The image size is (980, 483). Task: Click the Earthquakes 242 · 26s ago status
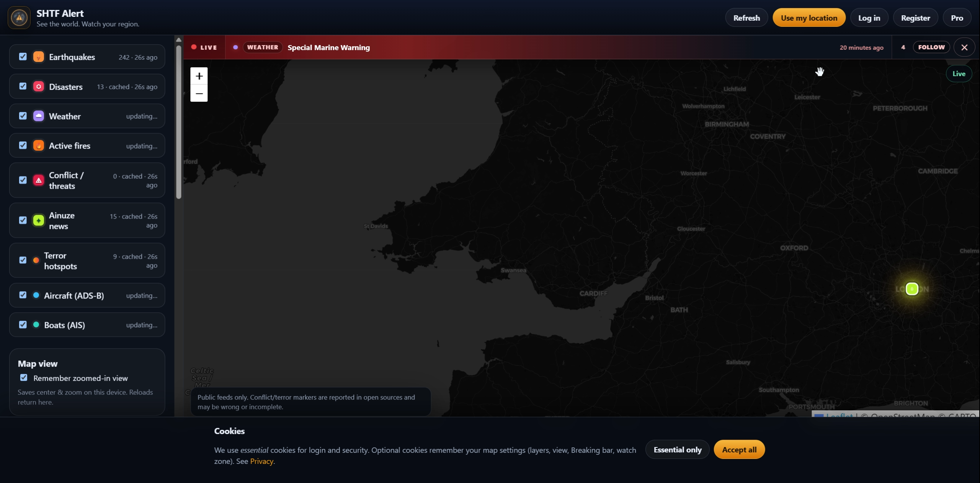click(x=138, y=57)
